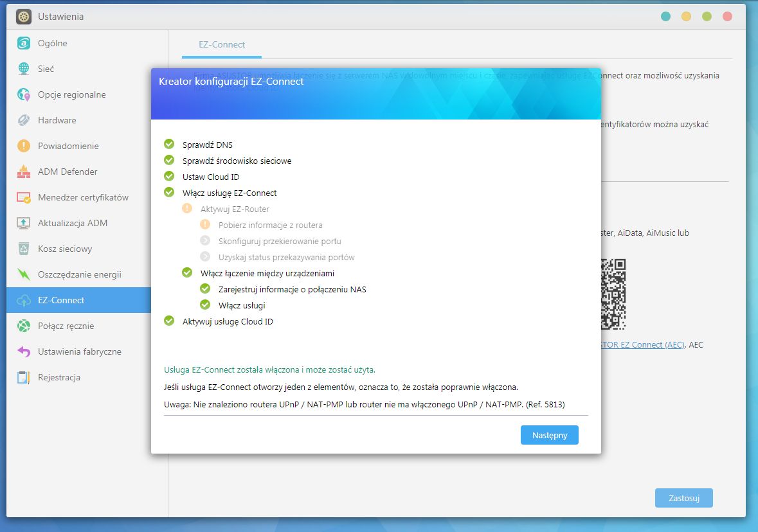
Task: Click the Powiadomienie warning icon
Action: (24, 145)
